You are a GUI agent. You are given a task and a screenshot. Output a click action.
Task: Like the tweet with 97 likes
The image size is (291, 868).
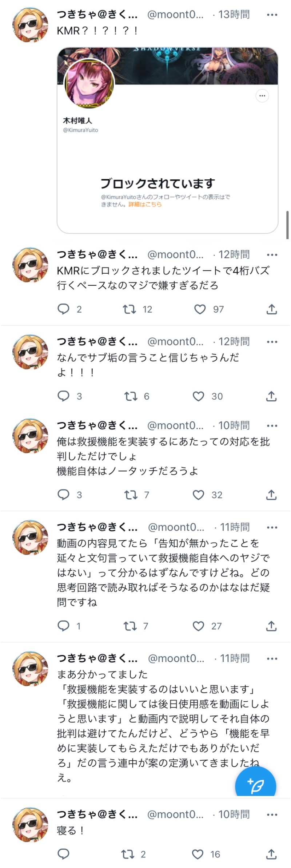click(x=200, y=309)
